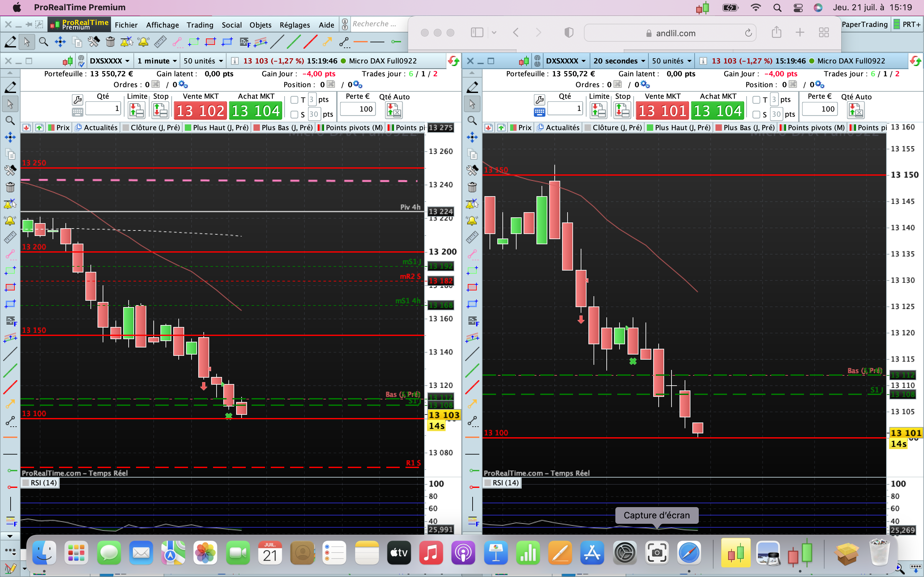Open the Objets menu
This screenshot has height=577, width=924.
click(x=261, y=25)
